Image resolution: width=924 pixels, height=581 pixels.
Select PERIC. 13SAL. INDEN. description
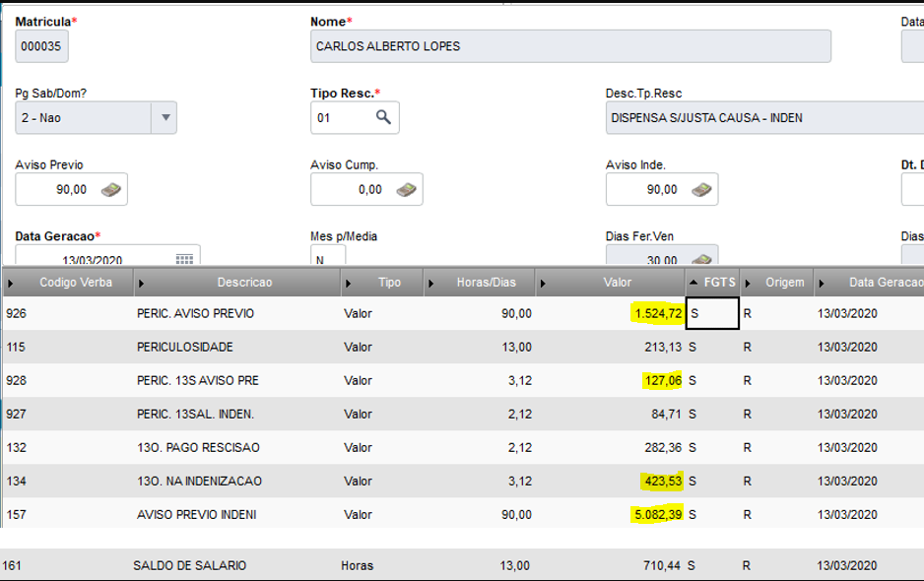point(196,415)
